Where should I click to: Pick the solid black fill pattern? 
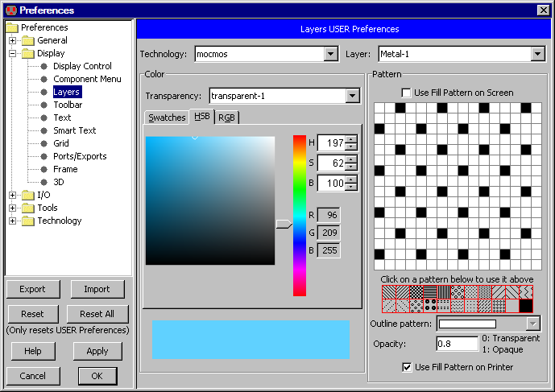526,306
